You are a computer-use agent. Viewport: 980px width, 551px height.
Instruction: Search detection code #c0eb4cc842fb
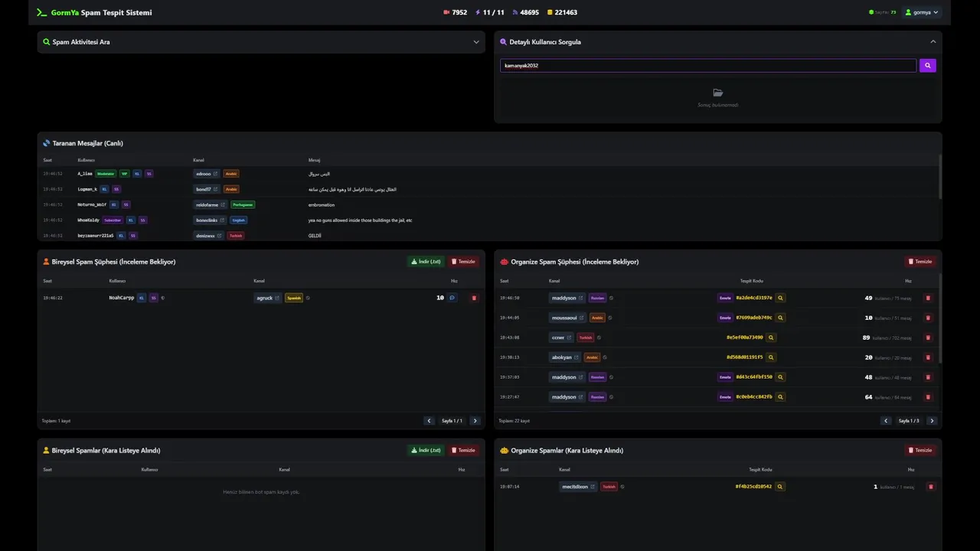[780, 397]
